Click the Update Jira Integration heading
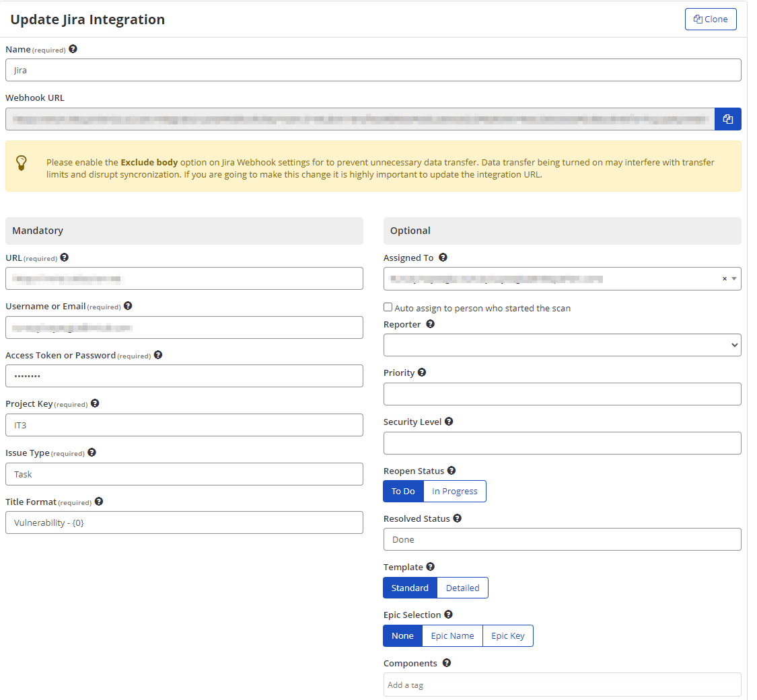The width and height of the screenshot is (757, 700). (87, 20)
